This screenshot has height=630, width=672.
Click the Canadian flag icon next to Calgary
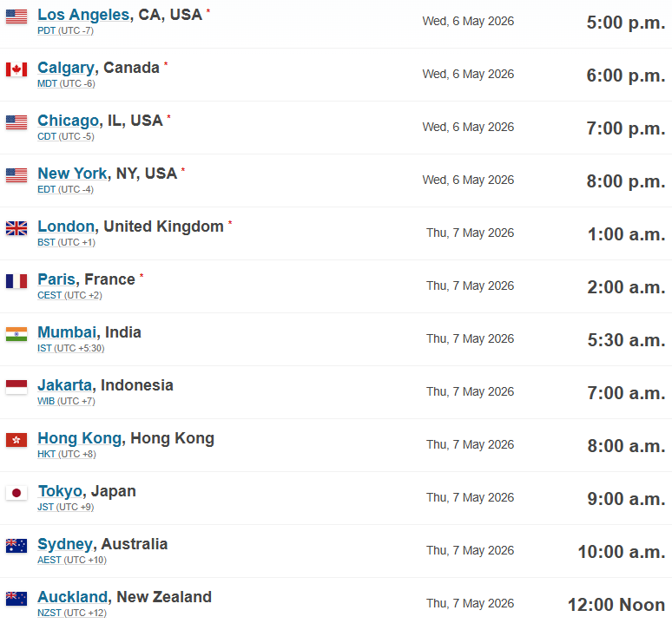tap(16, 69)
